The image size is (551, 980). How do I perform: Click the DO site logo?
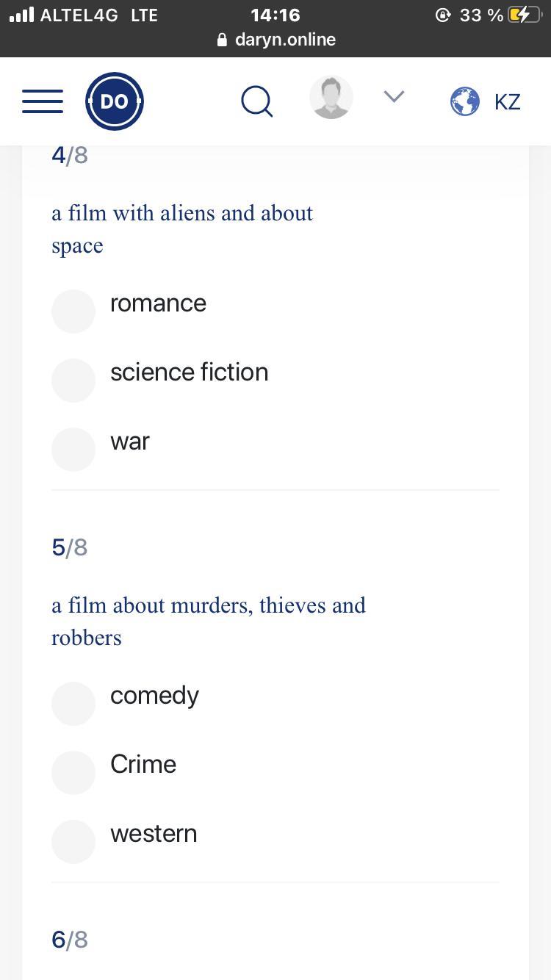[x=115, y=101]
